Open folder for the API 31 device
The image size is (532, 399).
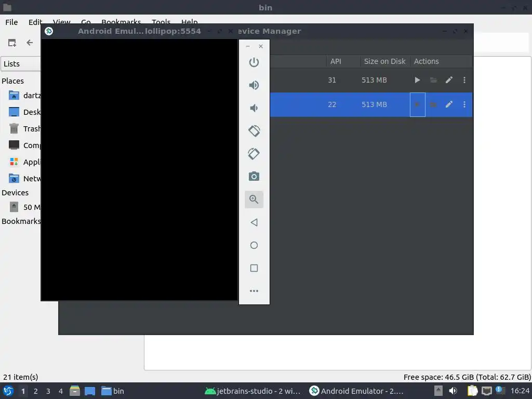coord(433,80)
